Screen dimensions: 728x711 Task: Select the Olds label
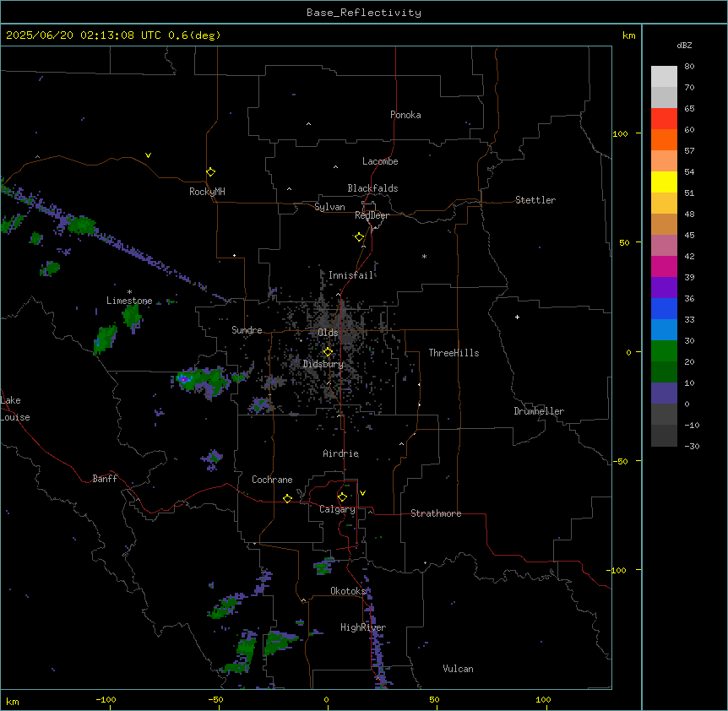[x=328, y=333]
